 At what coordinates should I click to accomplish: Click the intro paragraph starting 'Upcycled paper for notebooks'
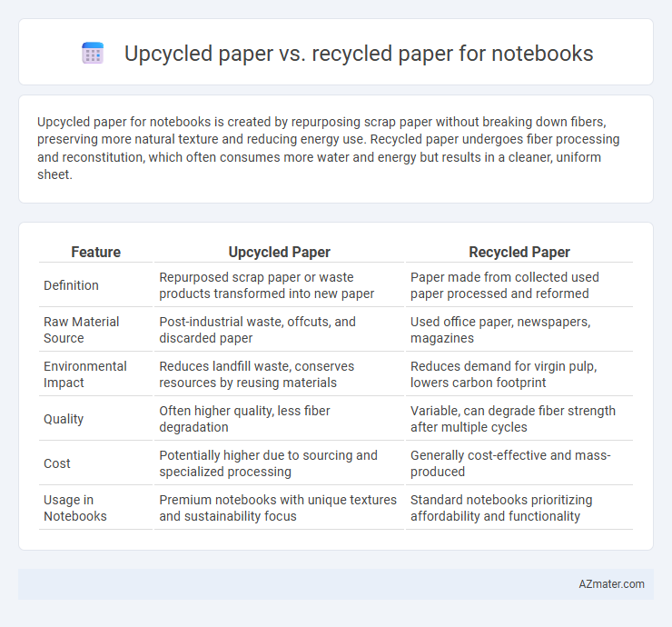tap(329, 148)
